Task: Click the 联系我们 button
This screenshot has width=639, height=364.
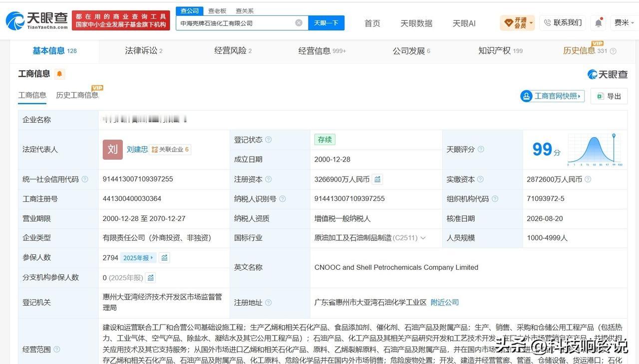Action: [x=563, y=23]
